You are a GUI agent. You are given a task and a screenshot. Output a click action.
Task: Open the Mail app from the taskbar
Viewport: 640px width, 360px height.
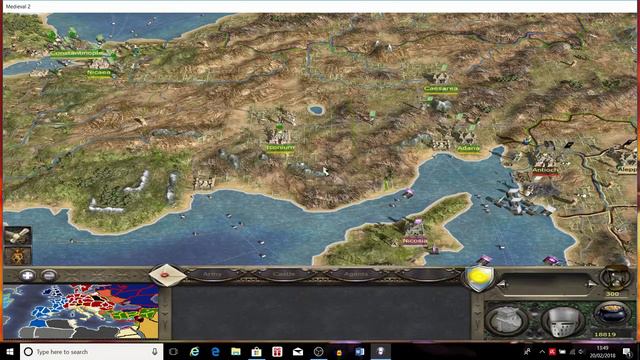click(x=298, y=351)
